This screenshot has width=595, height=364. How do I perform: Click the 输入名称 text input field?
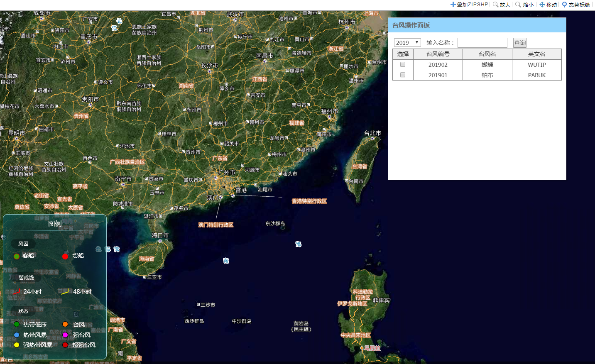[x=482, y=43]
